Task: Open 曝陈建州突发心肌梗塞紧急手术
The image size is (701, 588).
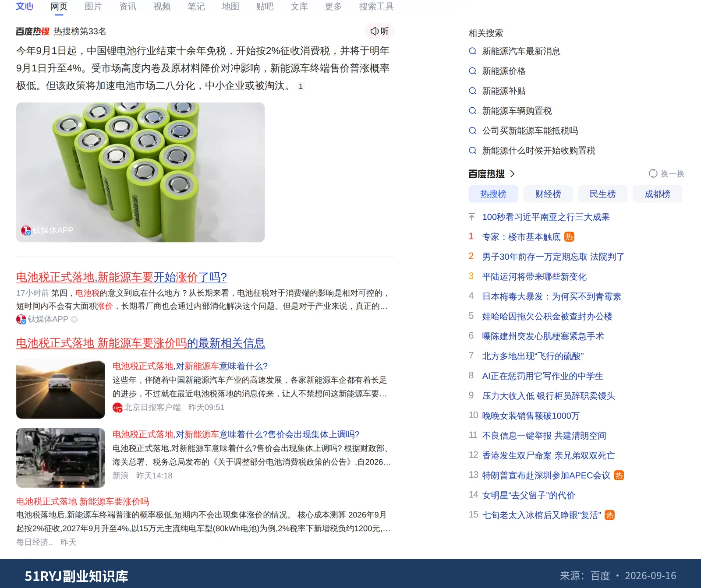Action: pos(543,336)
